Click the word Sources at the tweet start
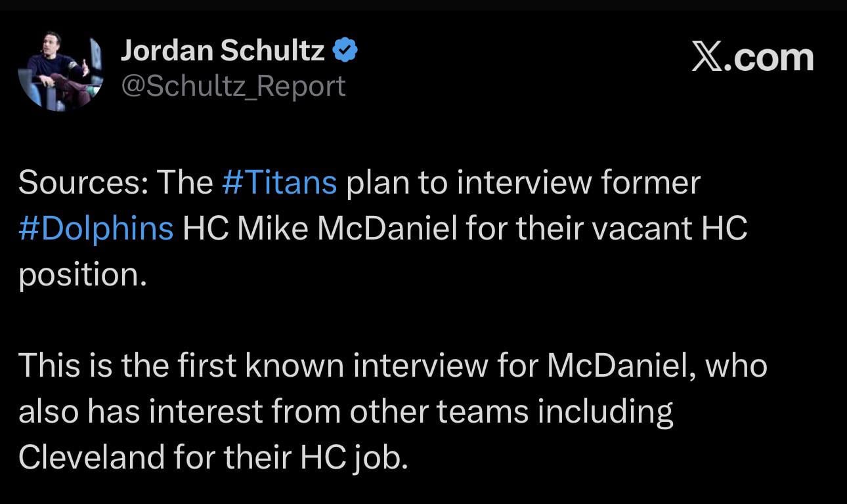Image resolution: width=847 pixels, height=504 pixels. (x=72, y=182)
